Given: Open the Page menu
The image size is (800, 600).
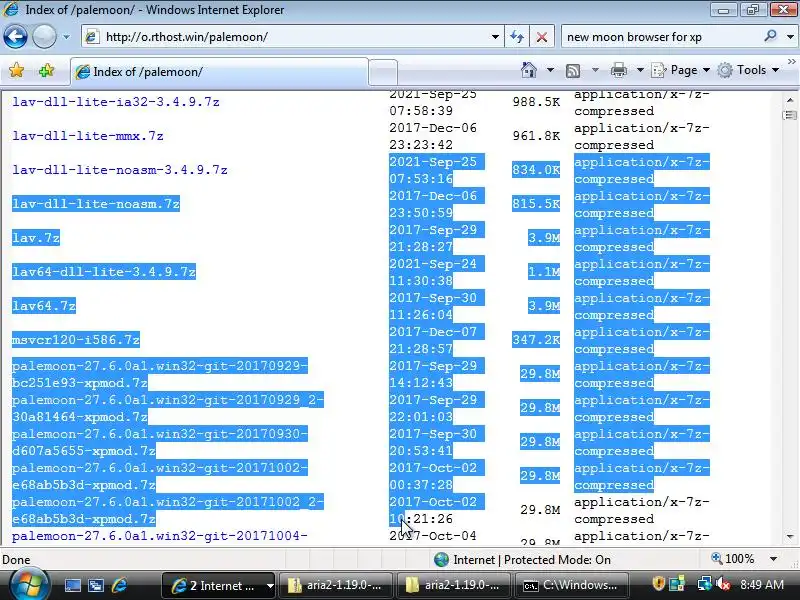Looking at the screenshot, I should 681,70.
